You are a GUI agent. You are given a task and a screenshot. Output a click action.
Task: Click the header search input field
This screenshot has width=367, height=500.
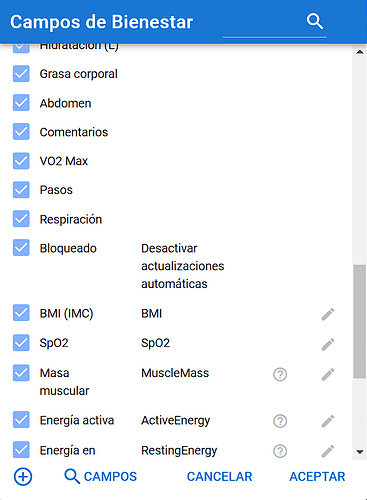[263, 23]
